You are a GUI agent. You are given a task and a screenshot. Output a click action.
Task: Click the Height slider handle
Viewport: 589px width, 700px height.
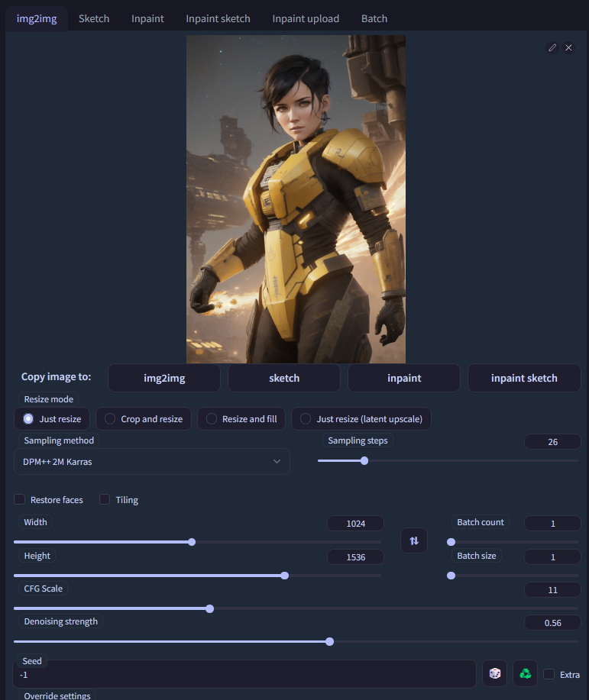(x=285, y=576)
